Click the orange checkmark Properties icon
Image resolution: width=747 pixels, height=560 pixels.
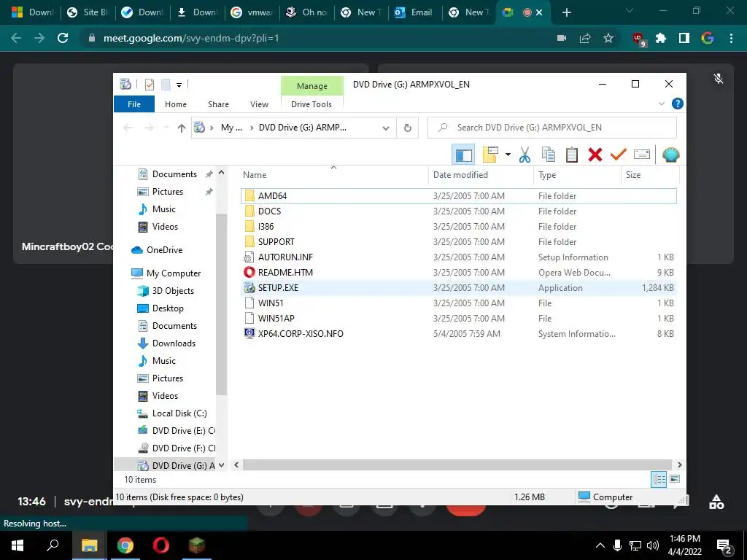tap(619, 155)
